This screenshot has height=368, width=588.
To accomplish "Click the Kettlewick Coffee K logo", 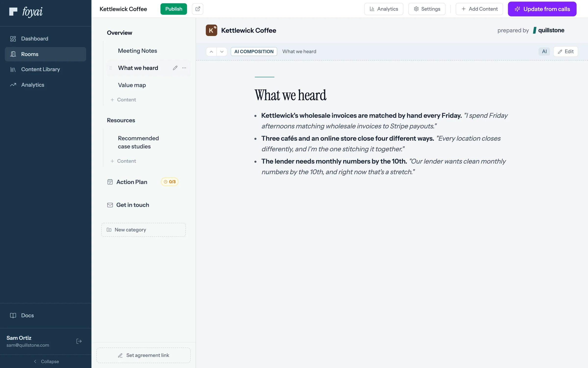I will point(211,30).
